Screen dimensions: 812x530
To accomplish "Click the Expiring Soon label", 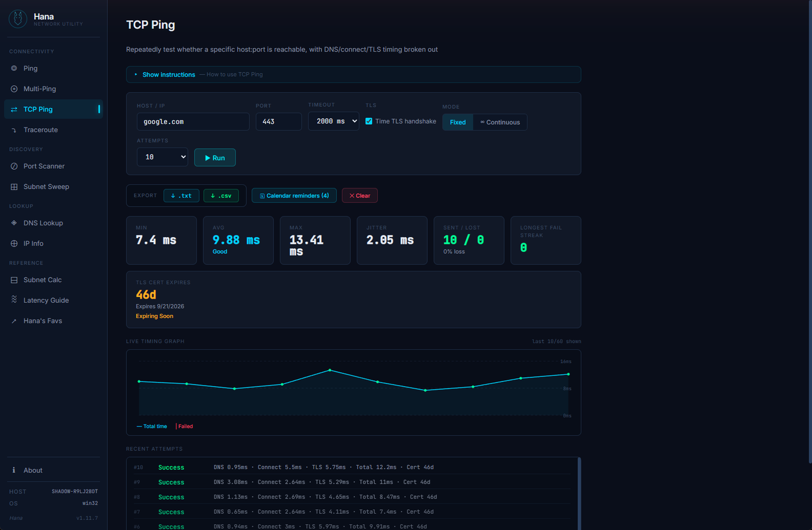I will point(154,316).
